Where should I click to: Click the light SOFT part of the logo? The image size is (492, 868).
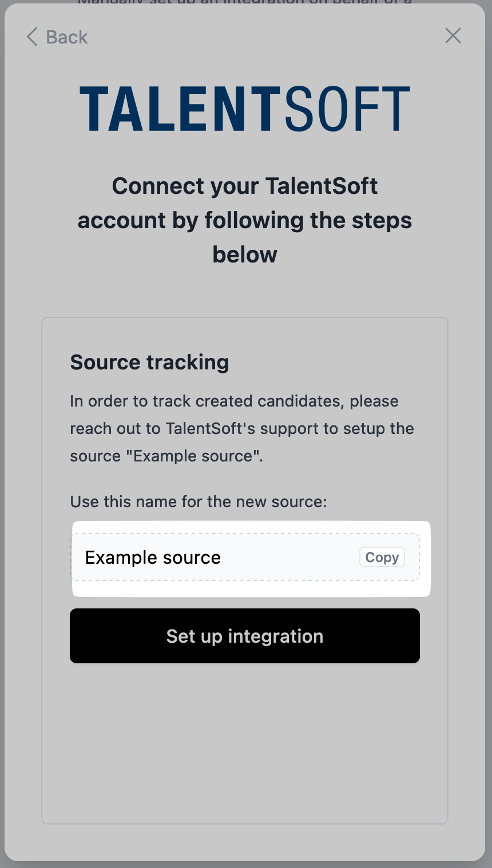[347, 109]
